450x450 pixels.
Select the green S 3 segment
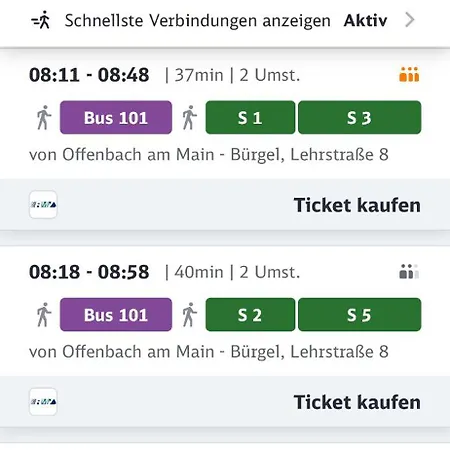click(x=360, y=117)
